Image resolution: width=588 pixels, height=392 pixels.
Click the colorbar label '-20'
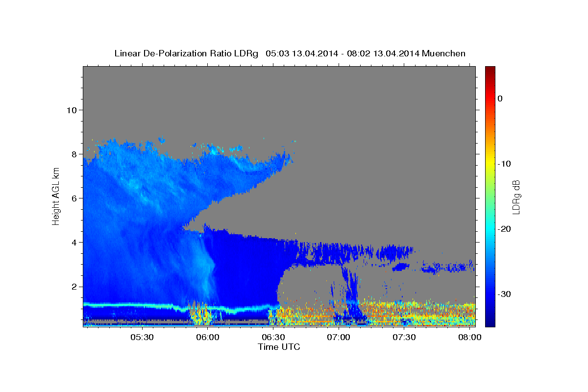[x=505, y=229]
